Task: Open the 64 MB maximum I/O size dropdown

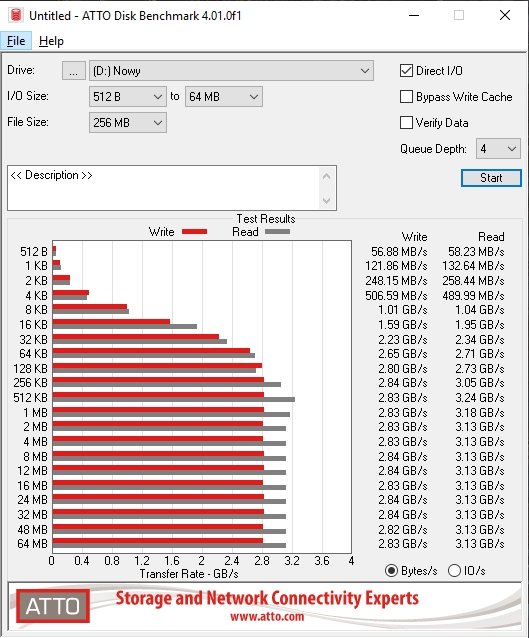Action: (x=224, y=97)
